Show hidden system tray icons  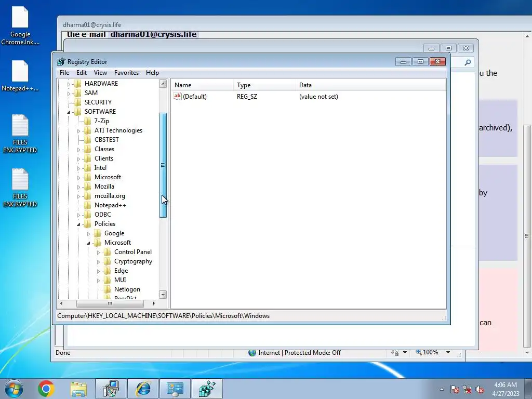(x=442, y=389)
